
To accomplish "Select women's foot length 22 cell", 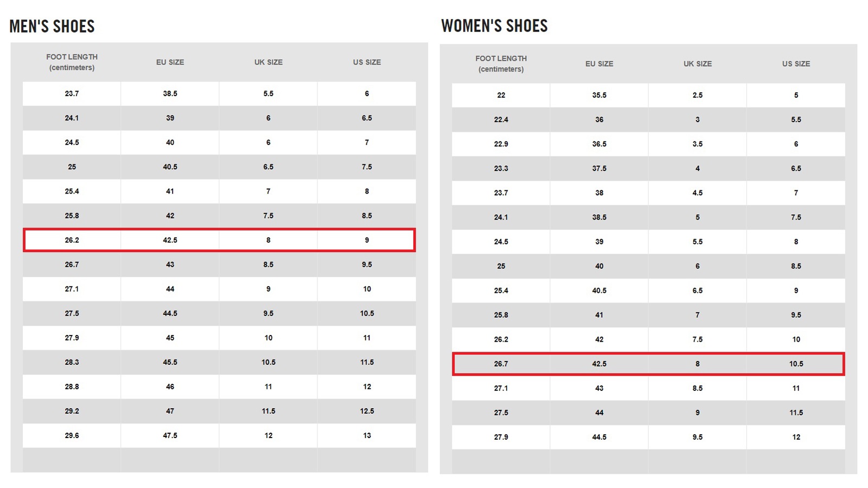I will pyautogui.click(x=501, y=95).
